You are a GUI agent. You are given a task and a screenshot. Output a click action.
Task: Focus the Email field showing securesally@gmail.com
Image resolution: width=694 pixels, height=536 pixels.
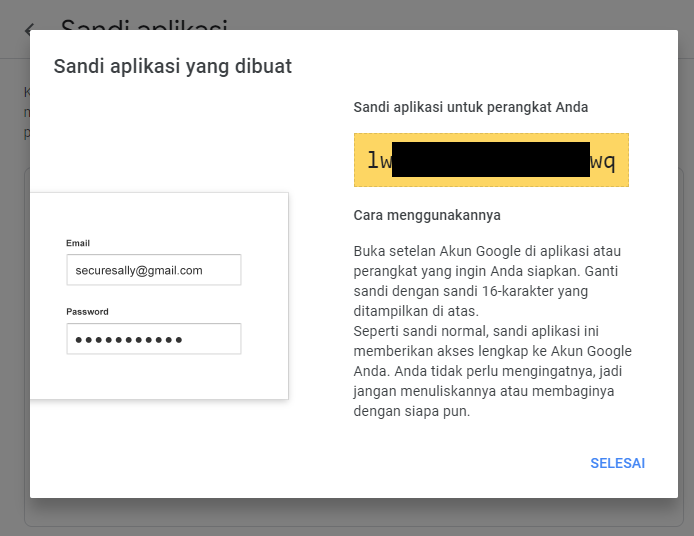(154, 270)
